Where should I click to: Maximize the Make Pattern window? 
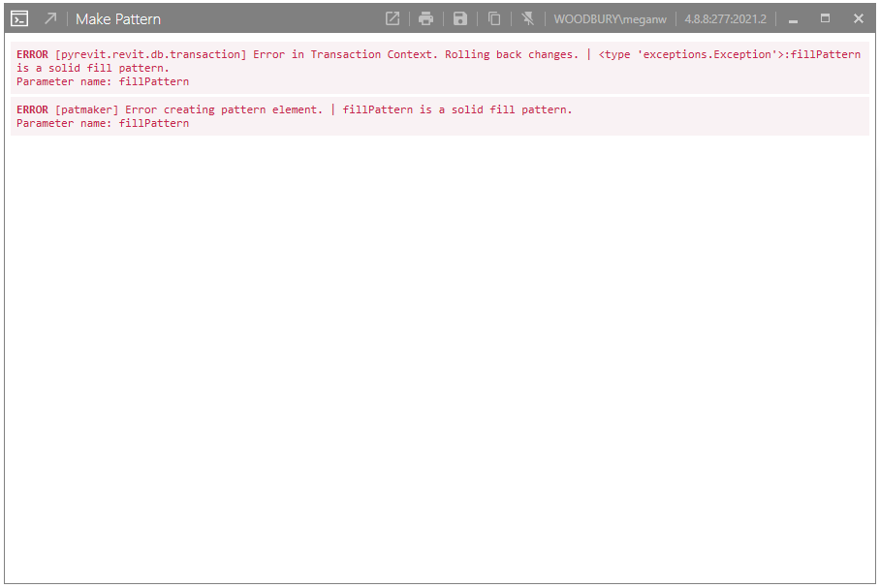pyautogui.click(x=827, y=17)
